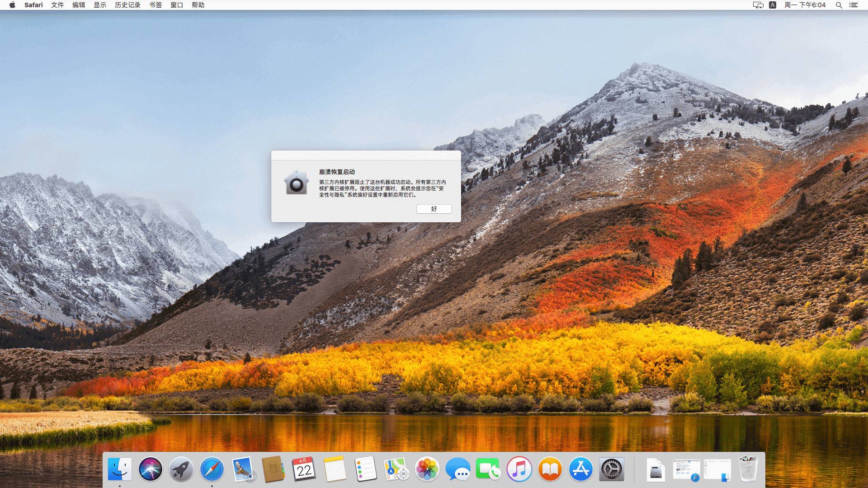Open Photos app in dock
Viewport: 868px width, 488px height.
click(427, 469)
